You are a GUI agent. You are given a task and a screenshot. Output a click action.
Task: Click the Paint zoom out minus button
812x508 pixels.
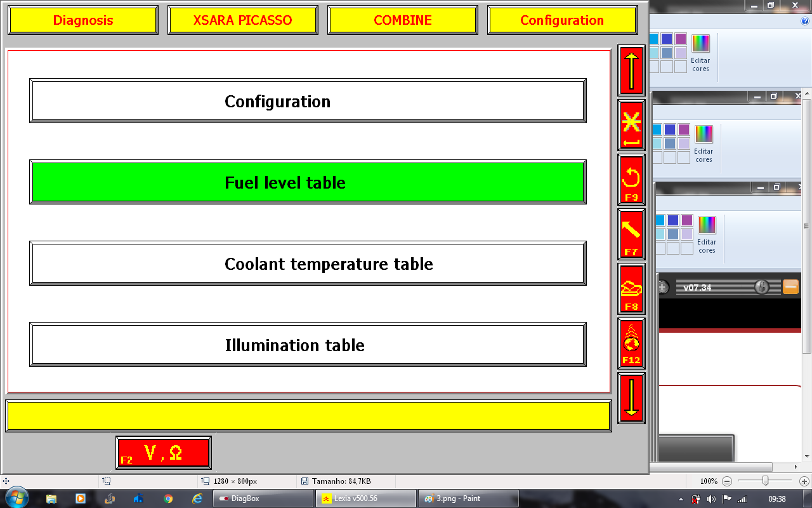click(727, 481)
